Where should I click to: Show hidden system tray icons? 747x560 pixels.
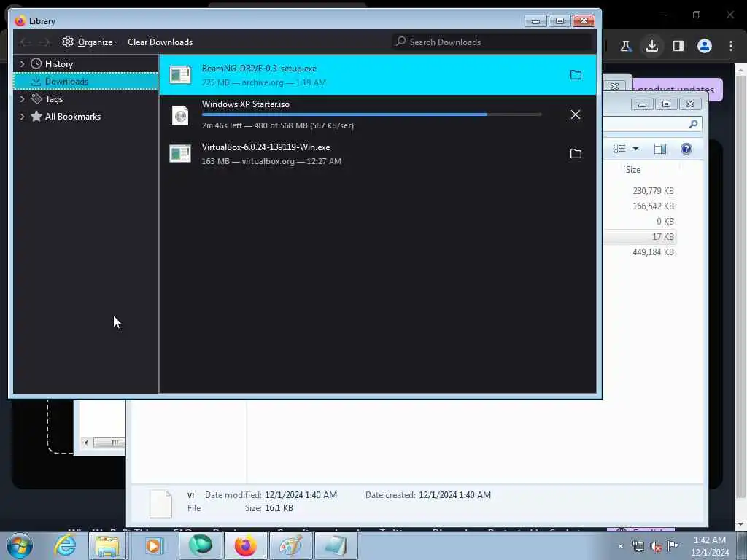coord(620,547)
